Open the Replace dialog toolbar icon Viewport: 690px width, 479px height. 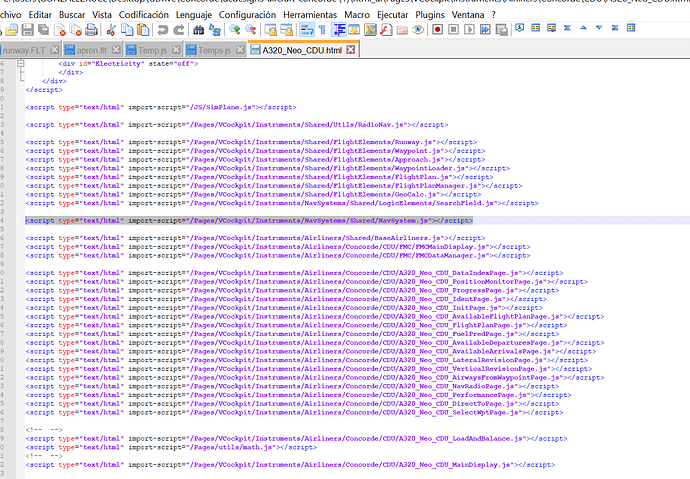[215, 30]
